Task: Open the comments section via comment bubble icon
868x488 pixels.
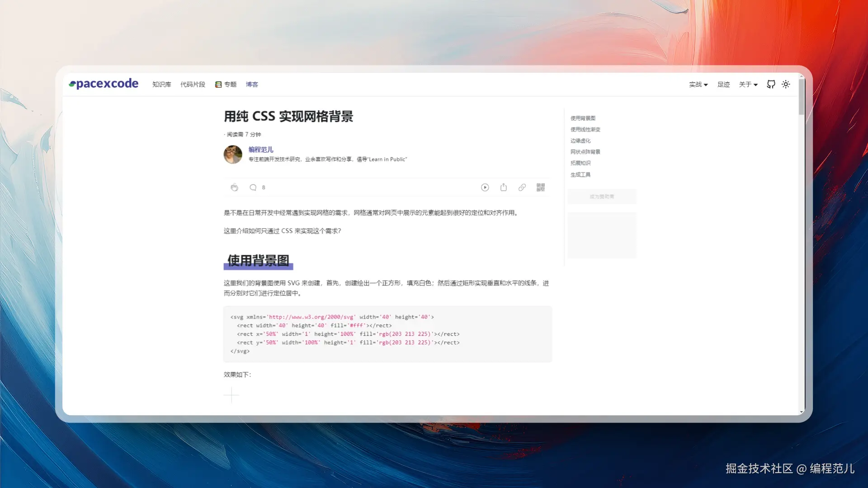Action: pyautogui.click(x=253, y=187)
